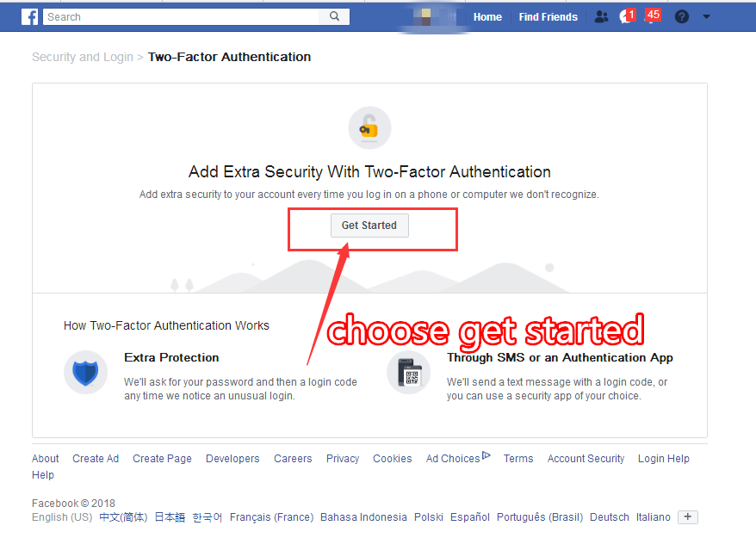Open the Create Page footer link

click(162, 459)
